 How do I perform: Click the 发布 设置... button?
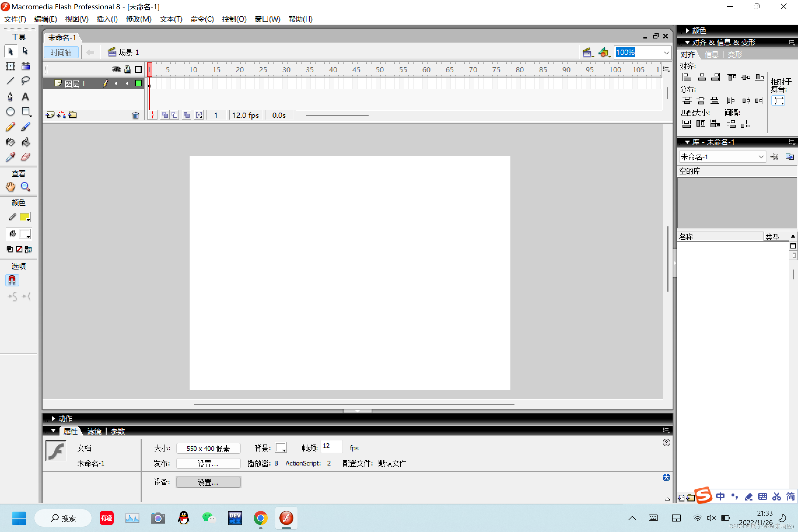[x=208, y=463]
